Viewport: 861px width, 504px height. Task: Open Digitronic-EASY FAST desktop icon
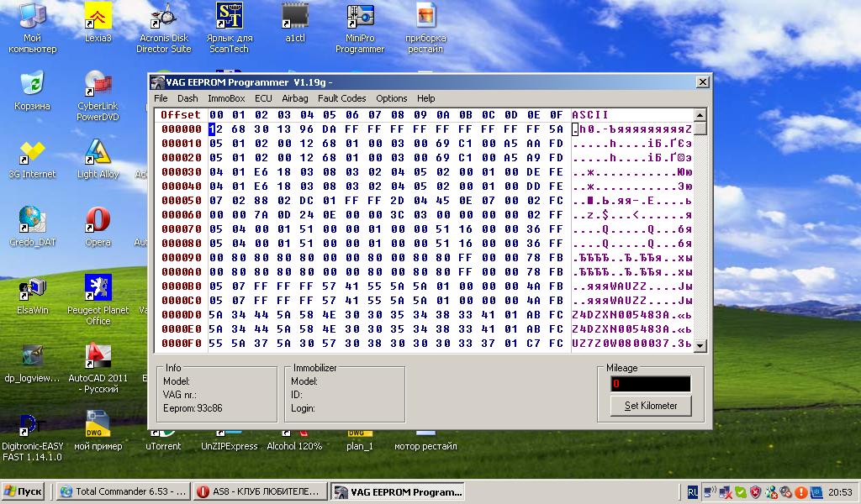coord(31,425)
